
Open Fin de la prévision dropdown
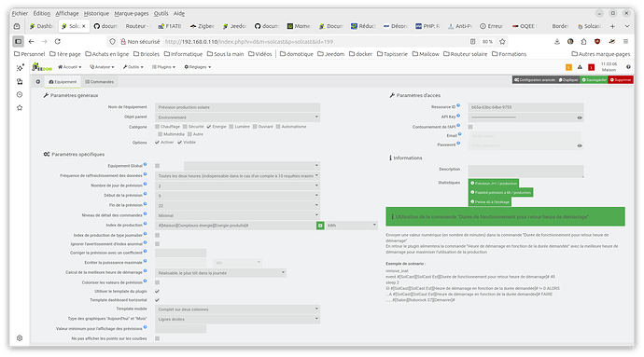click(237, 206)
